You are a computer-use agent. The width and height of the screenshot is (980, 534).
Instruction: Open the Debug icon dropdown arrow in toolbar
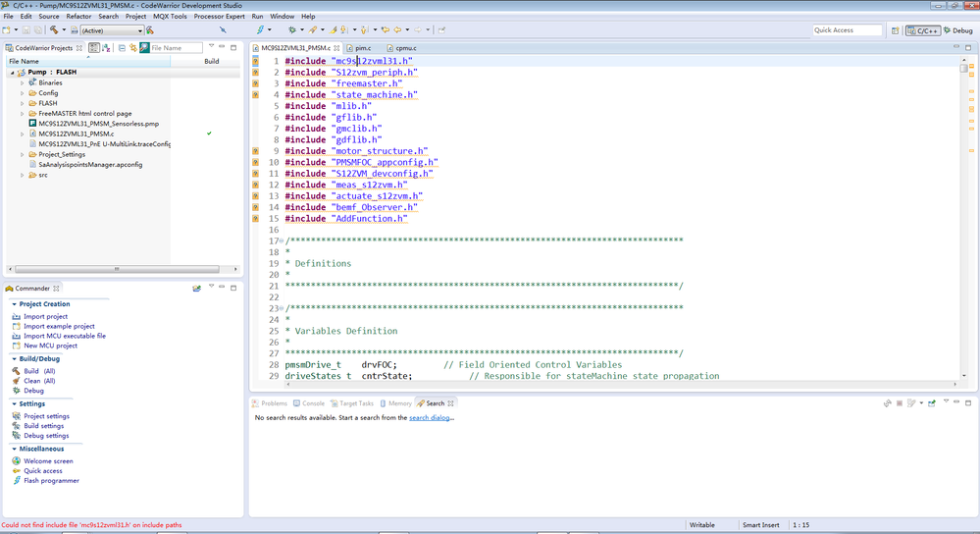coord(302,30)
